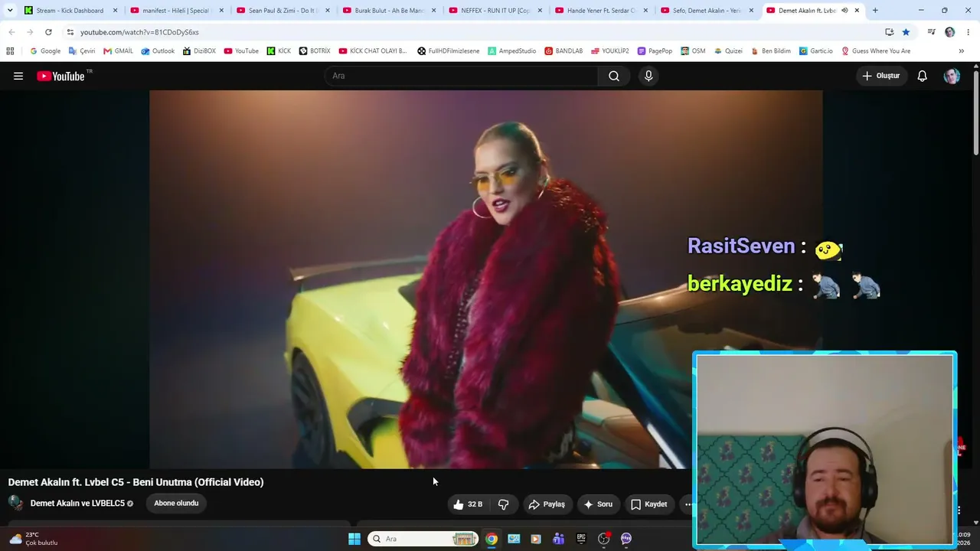Viewport: 980px width, 551px height.
Task: Open the Outlook bookmark
Action: click(158, 51)
